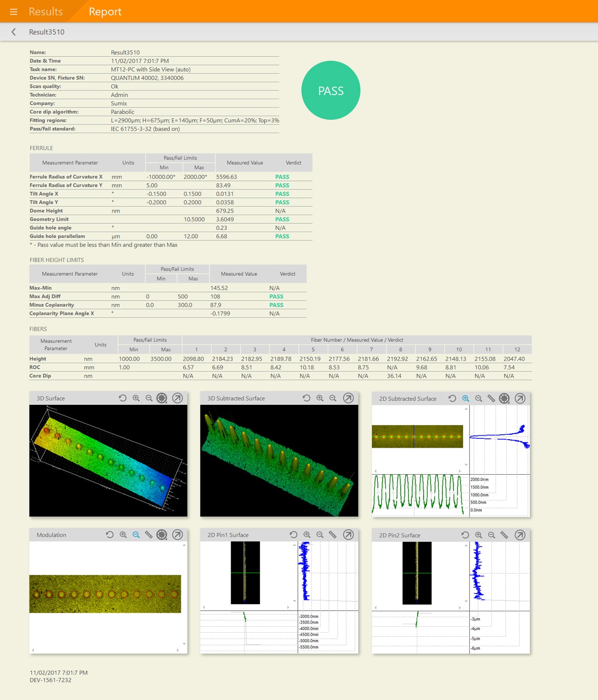Reset view in 3D Subtracted Surface panel
Screen dimensions: 598x700
(306, 398)
